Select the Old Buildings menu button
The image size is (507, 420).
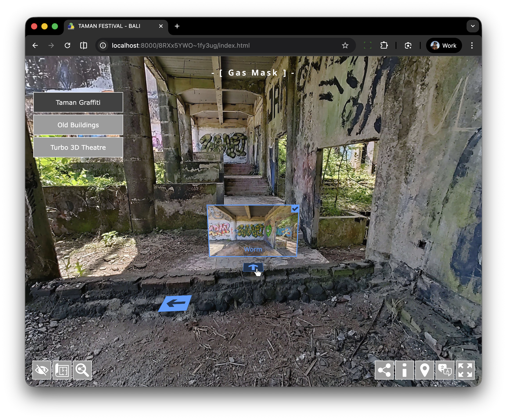[78, 125]
